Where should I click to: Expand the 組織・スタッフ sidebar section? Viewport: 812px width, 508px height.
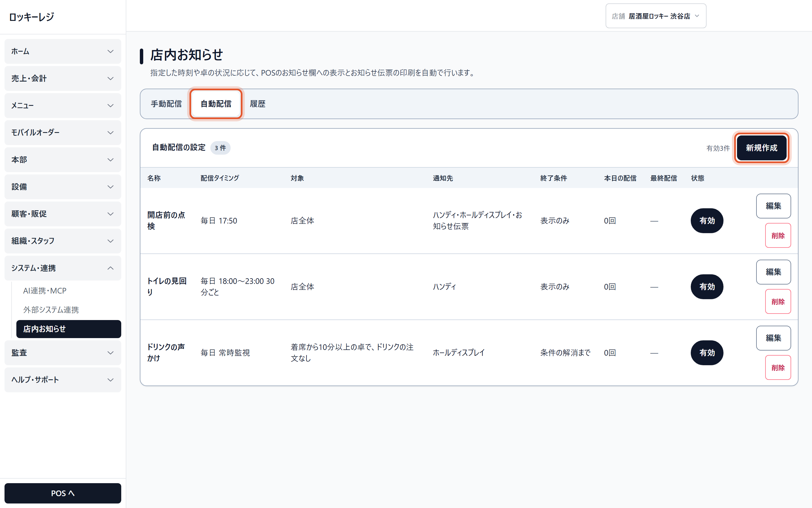63,241
